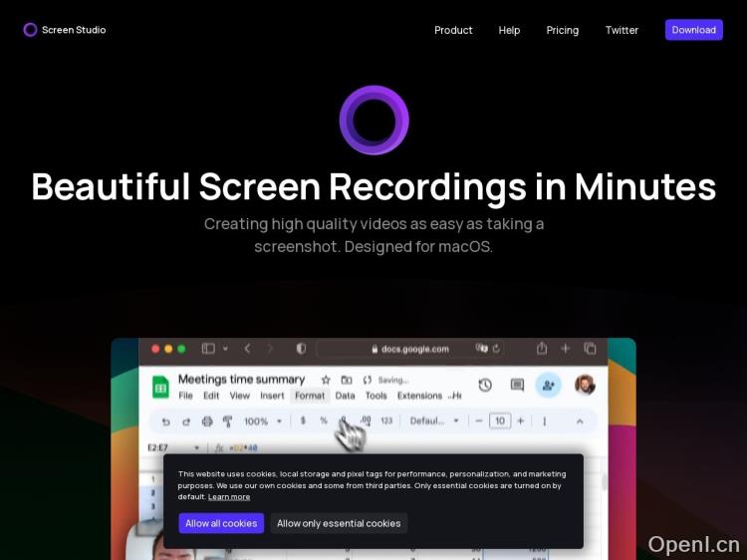Increase font size with plus button
The width and height of the screenshot is (747, 560).
tap(520, 420)
